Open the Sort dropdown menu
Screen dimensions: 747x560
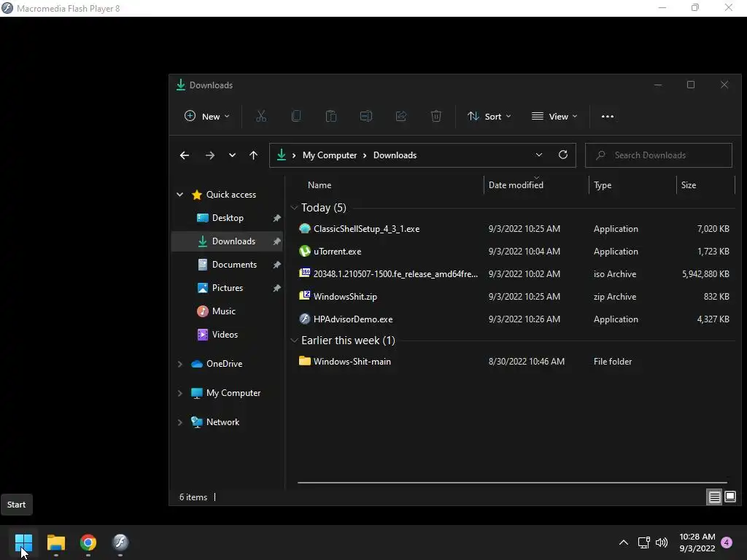pyautogui.click(x=489, y=116)
